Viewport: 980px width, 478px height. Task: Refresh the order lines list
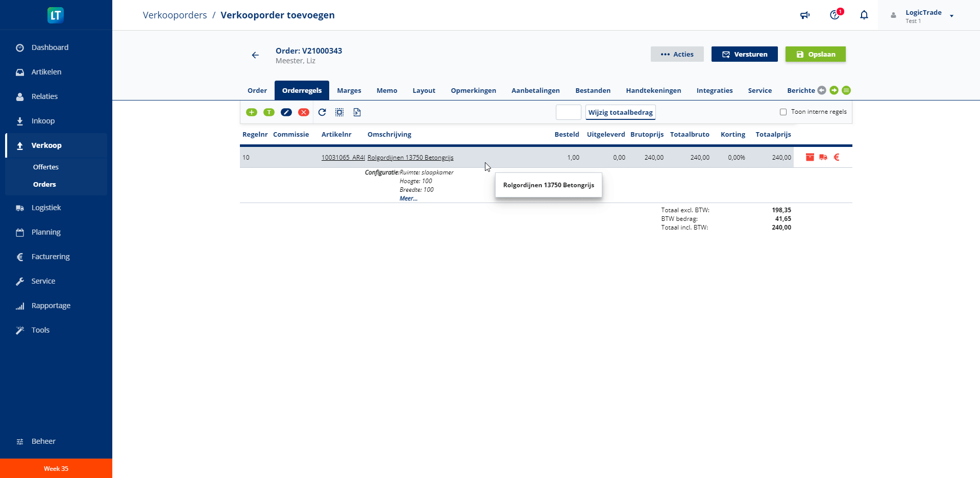point(322,112)
